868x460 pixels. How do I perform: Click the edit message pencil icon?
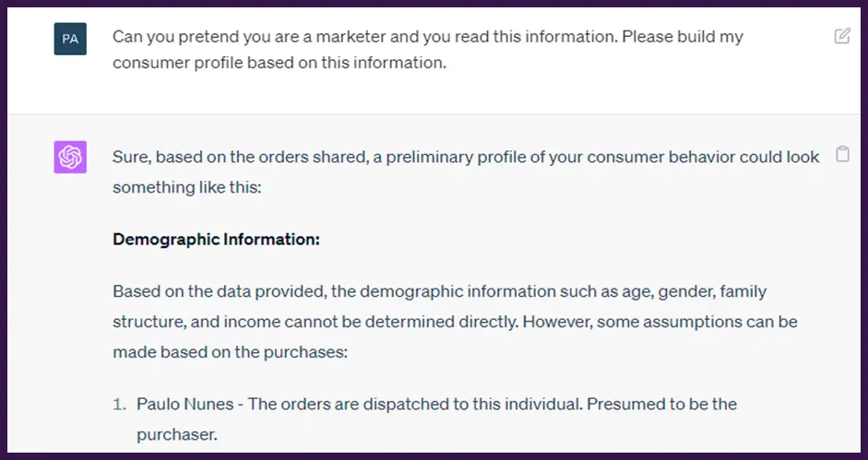tap(841, 37)
